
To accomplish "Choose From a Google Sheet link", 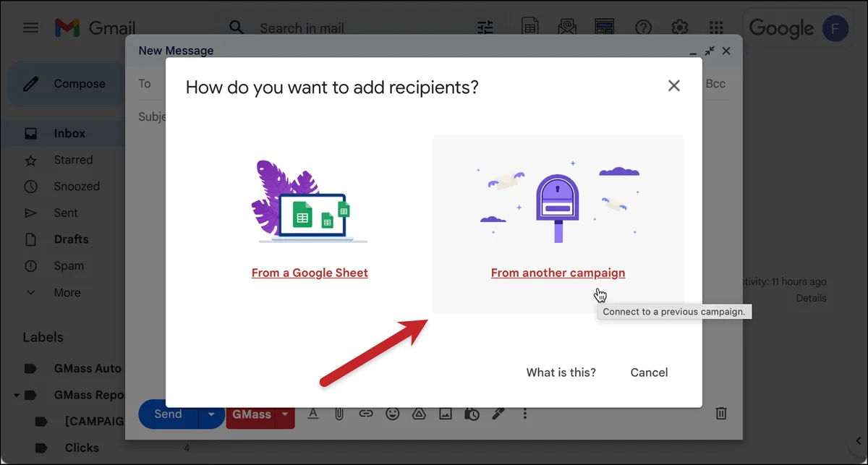I will coord(310,273).
